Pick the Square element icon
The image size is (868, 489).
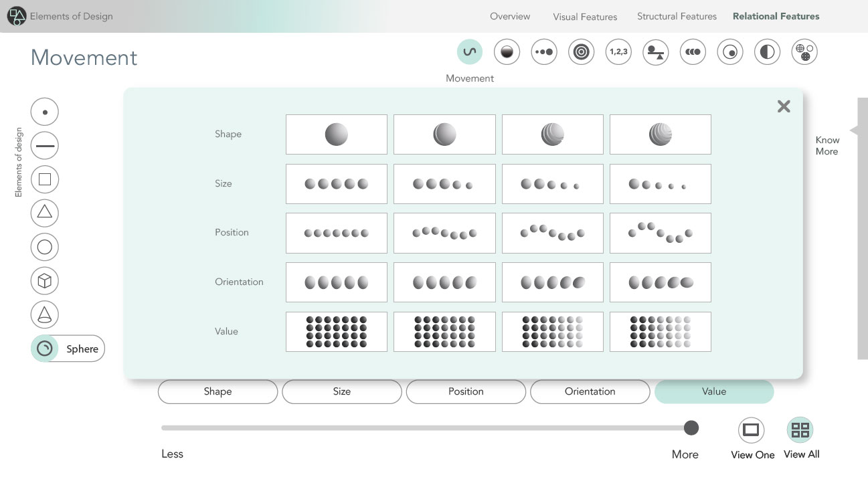[x=45, y=179]
